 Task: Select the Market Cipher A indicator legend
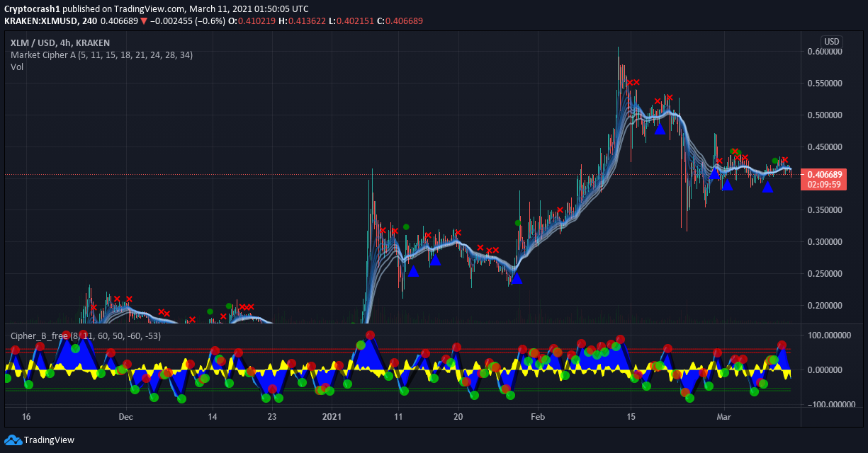pyautogui.click(x=101, y=55)
